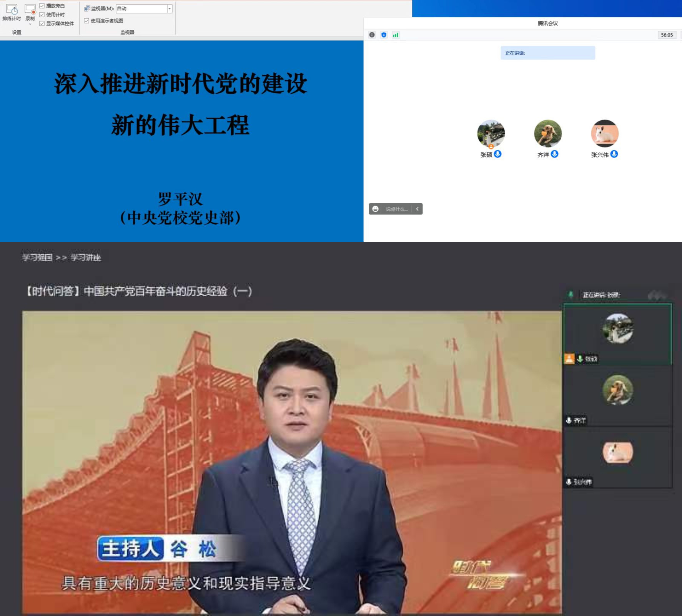Click the author name 罗平汉 on slide
Screen dimensions: 682x616
[x=180, y=199]
